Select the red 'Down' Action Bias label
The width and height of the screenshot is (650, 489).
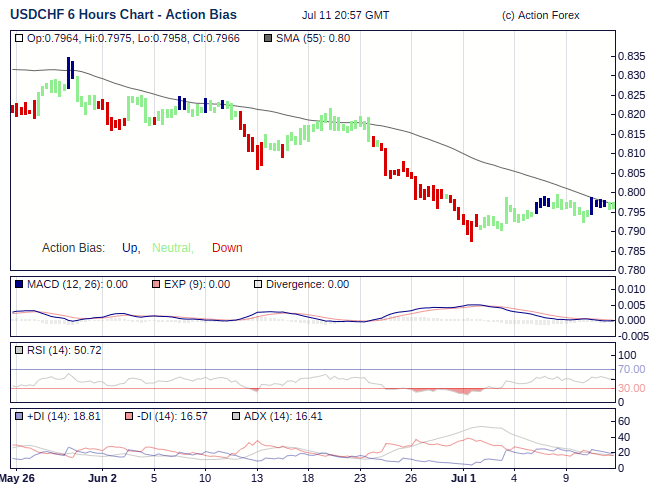tap(227, 248)
